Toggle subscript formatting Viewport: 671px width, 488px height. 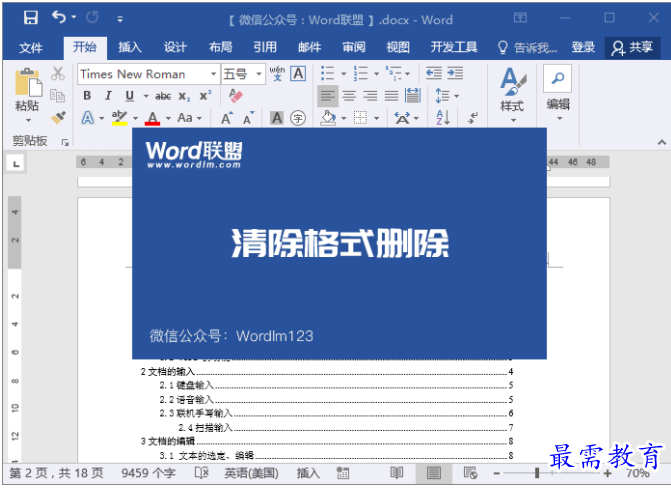coord(184,96)
